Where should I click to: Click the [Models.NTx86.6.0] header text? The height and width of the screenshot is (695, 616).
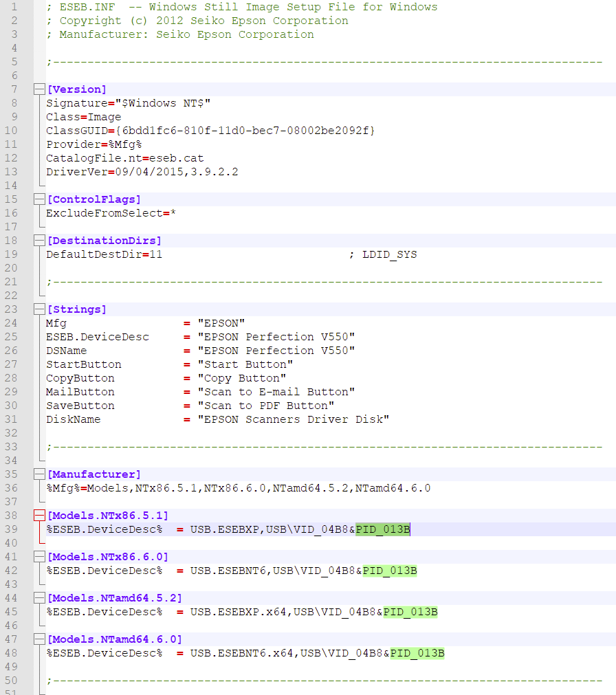pyautogui.click(x=108, y=556)
